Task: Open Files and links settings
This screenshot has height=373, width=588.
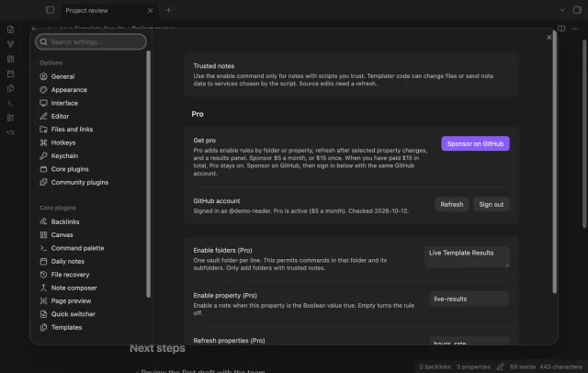Action: [x=66, y=130]
